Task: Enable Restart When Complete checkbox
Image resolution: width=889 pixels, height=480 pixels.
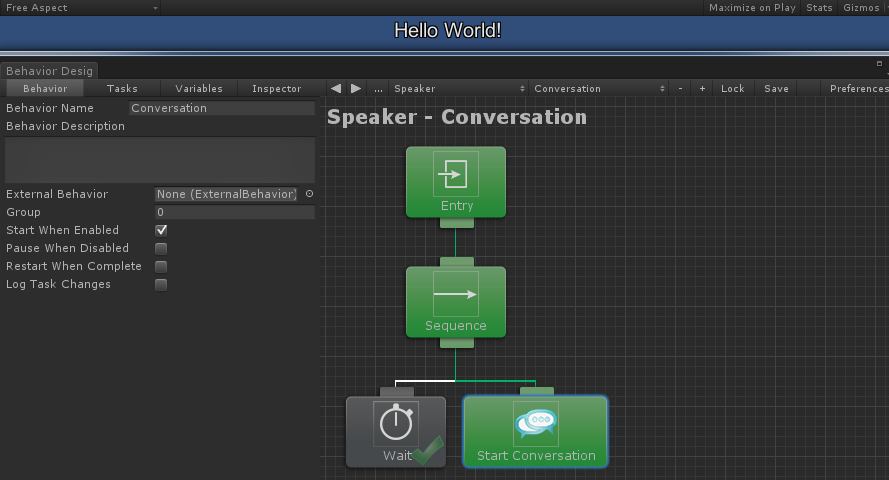Action: point(161,266)
